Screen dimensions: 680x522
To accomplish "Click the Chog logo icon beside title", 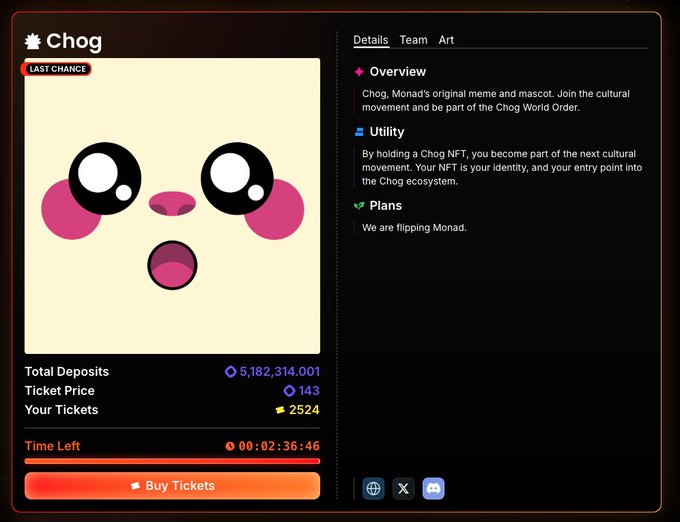I will pyautogui.click(x=33, y=42).
